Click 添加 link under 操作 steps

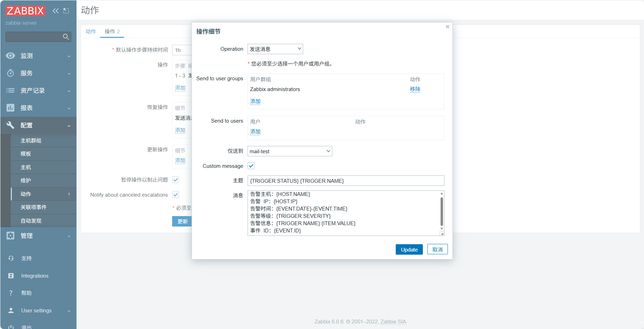click(x=180, y=88)
